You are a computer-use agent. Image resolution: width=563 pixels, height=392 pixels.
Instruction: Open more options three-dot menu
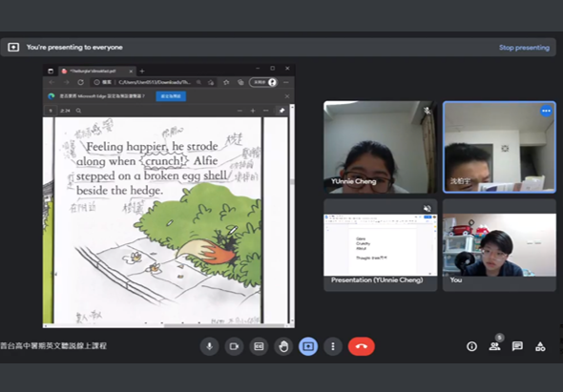click(x=333, y=346)
